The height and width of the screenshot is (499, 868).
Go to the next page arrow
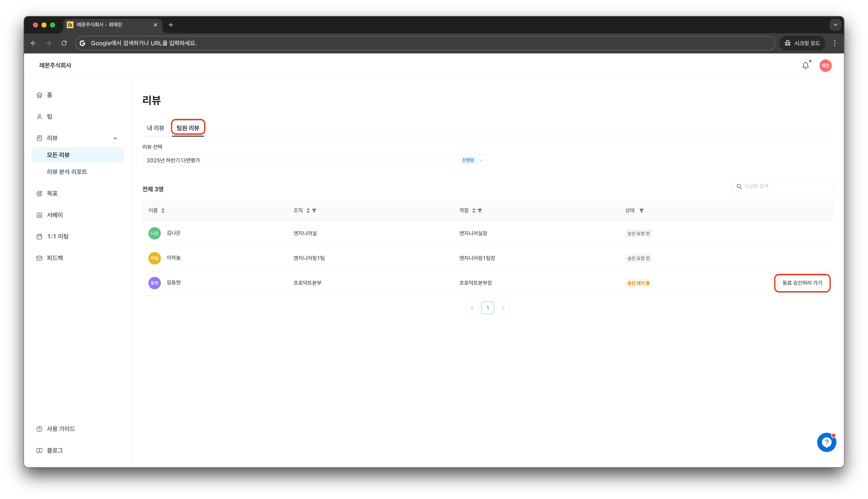[503, 308]
